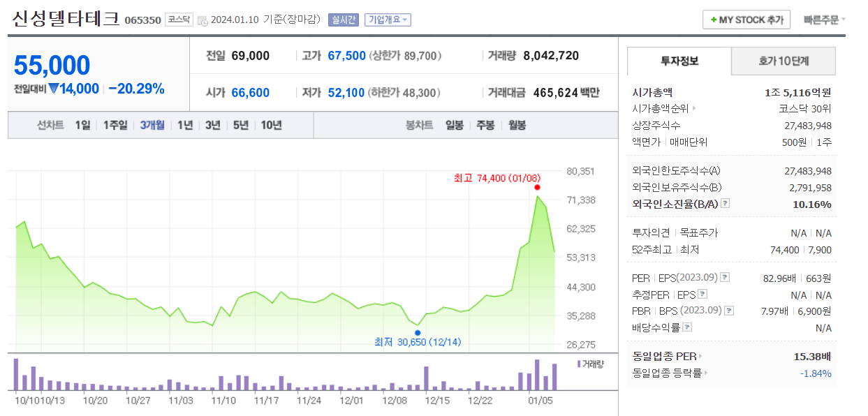868x416 pixels.
Task: Click the 외국인소진율 value 10.16%
Action: [812, 205]
